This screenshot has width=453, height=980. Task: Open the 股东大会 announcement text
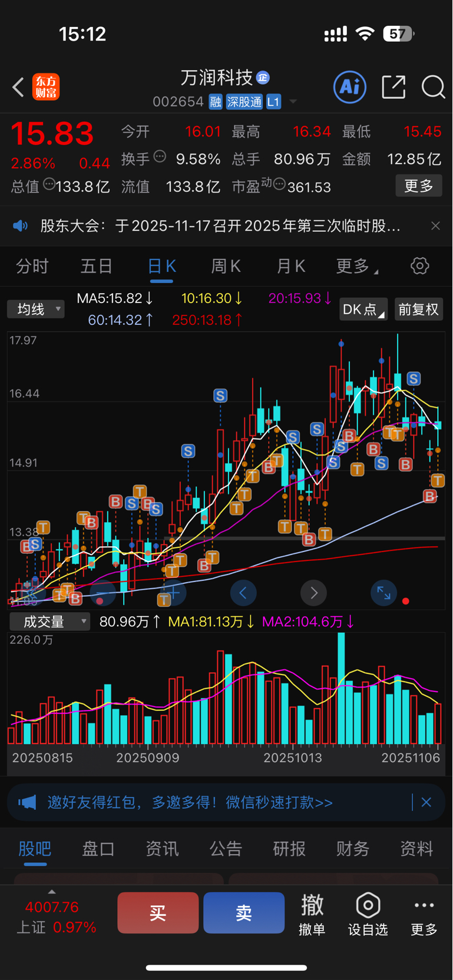[x=220, y=226]
